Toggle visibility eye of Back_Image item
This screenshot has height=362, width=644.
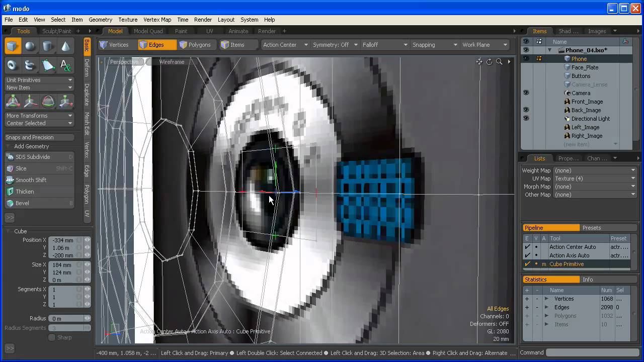(x=526, y=110)
